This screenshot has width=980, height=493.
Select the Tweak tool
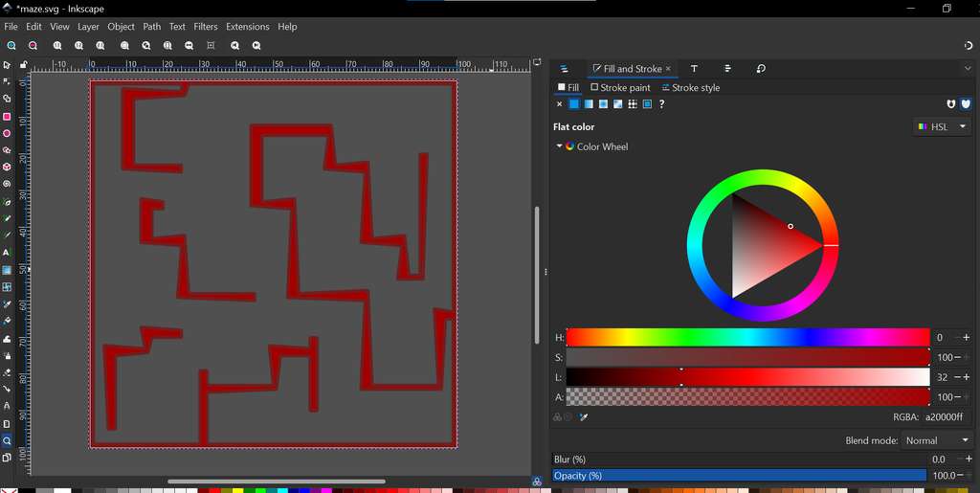[x=7, y=339]
